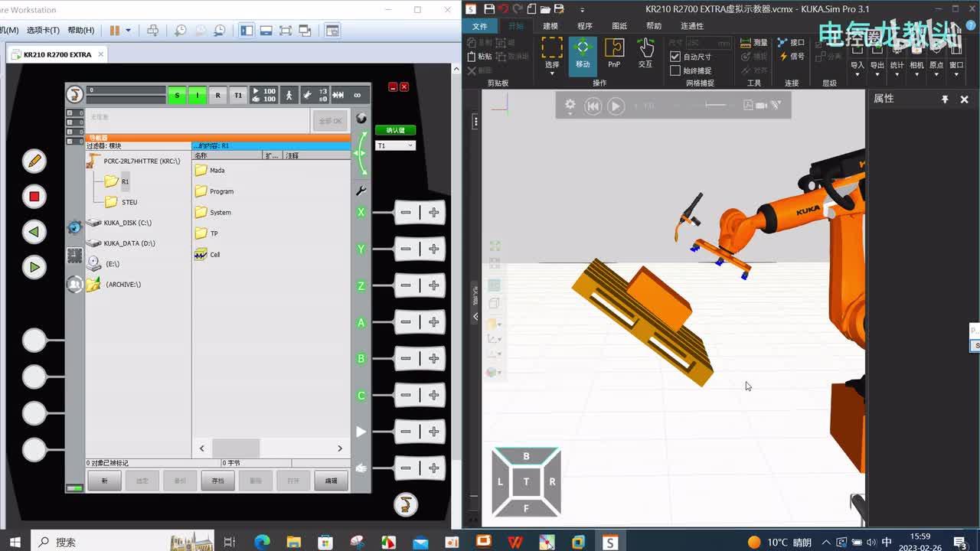Switch to the 帮助 ribbon tab in KUKA.Sim
Image resolution: width=980 pixels, height=551 pixels.
click(654, 26)
